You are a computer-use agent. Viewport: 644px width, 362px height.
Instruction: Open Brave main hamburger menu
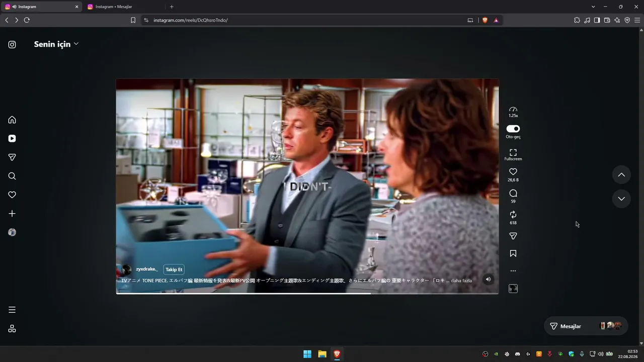(637, 20)
